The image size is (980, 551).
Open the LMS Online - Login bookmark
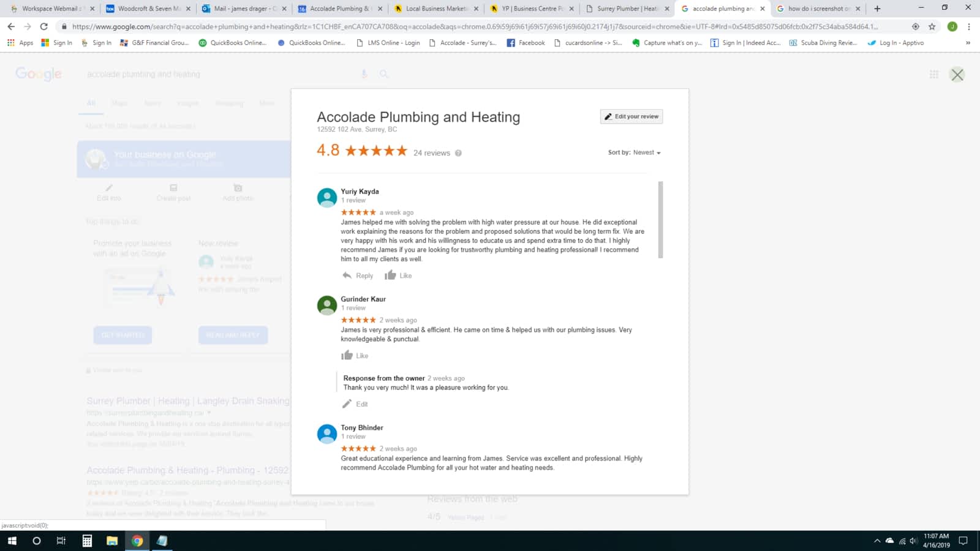pyautogui.click(x=388, y=43)
